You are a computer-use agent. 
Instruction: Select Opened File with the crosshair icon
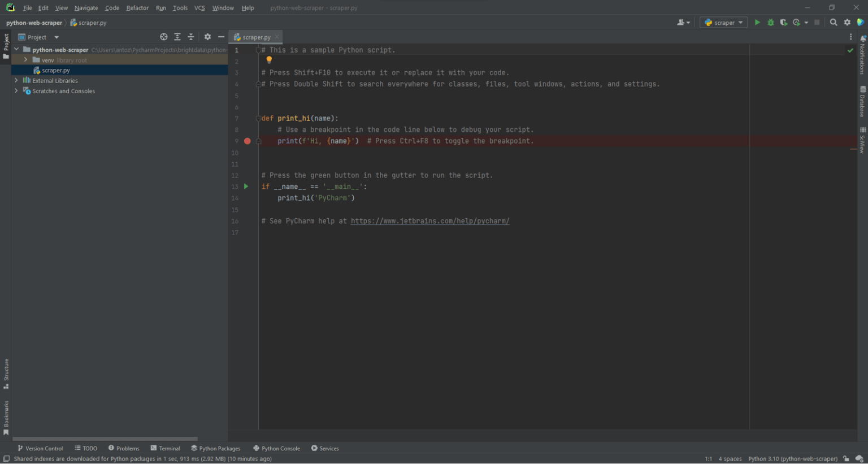(x=163, y=37)
